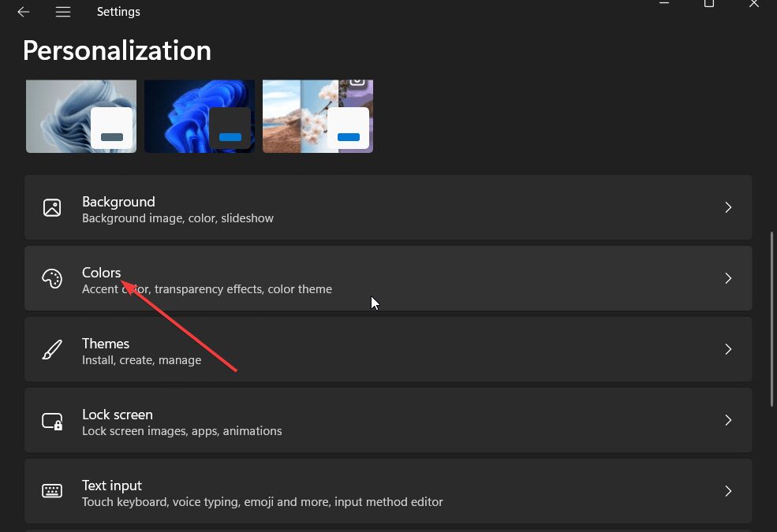Select the dark Windows bloom theme thumbnail
The width and height of the screenshot is (777, 532).
[x=199, y=115]
